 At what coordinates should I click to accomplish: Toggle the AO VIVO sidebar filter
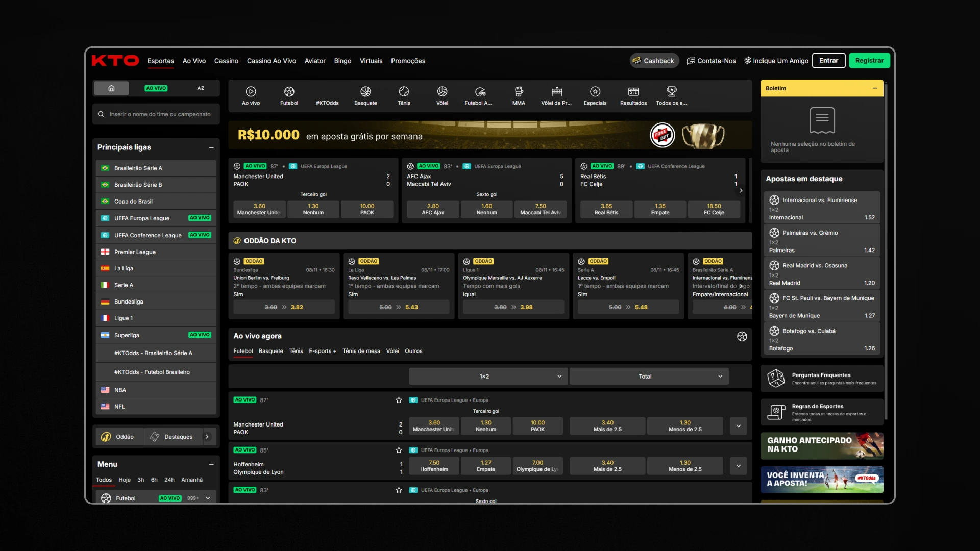pyautogui.click(x=156, y=88)
